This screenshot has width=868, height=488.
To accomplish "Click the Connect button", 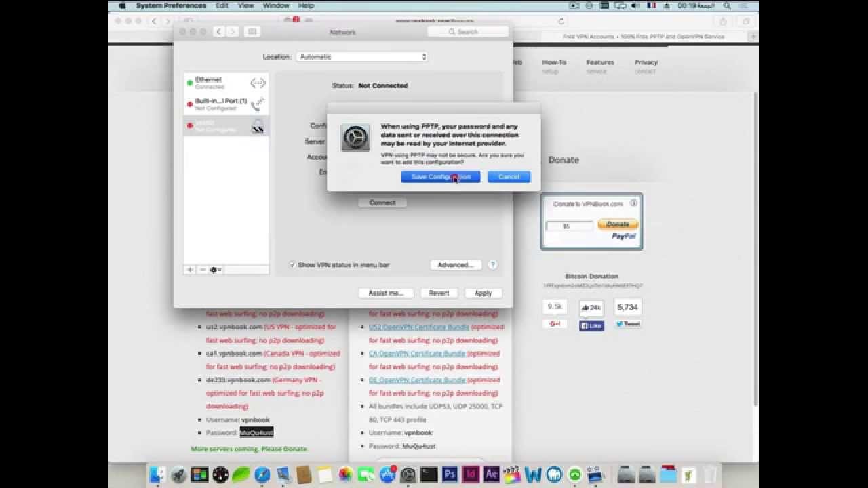I will coord(382,203).
